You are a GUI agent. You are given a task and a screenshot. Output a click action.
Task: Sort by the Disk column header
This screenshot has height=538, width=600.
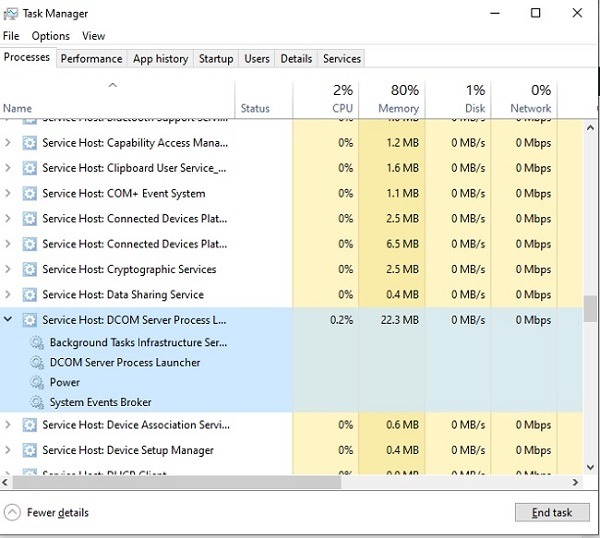(458, 99)
